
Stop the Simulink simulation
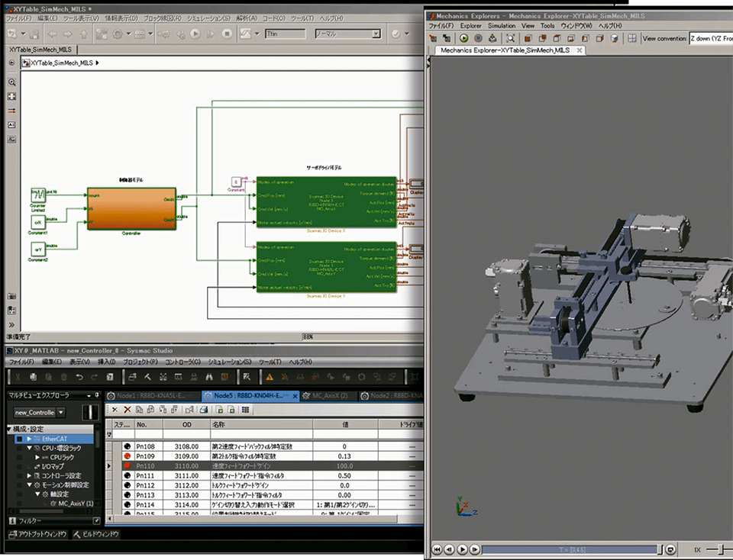coord(228,34)
